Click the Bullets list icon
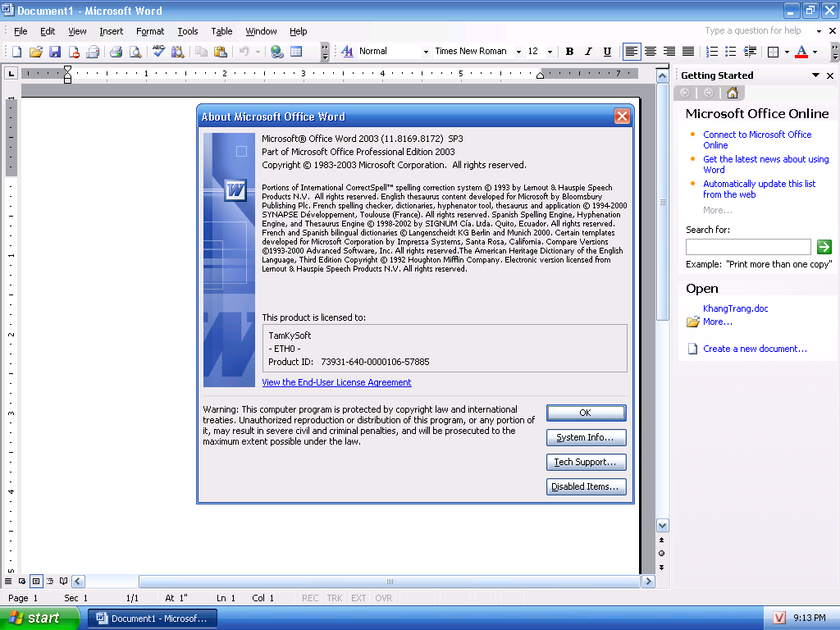Image resolution: width=840 pixels, height=630 pixels. point(731,52)
